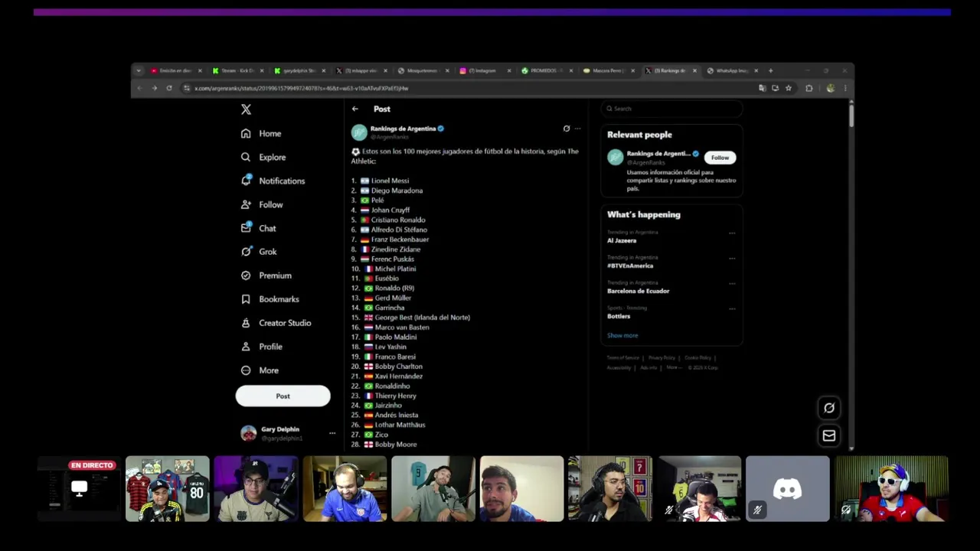Open more options for Bottlers trend
The height and width of the screenshot is (551, 980).
tap(732, 309)
